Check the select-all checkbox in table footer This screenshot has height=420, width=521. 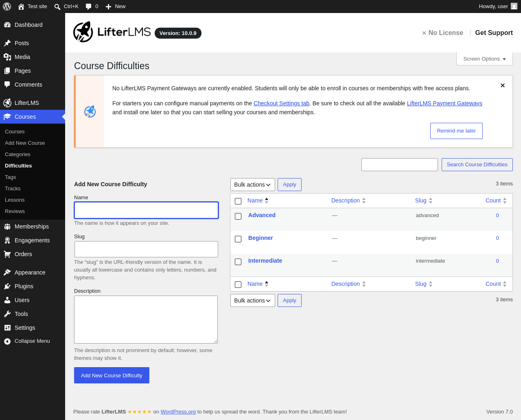[238, 284]
